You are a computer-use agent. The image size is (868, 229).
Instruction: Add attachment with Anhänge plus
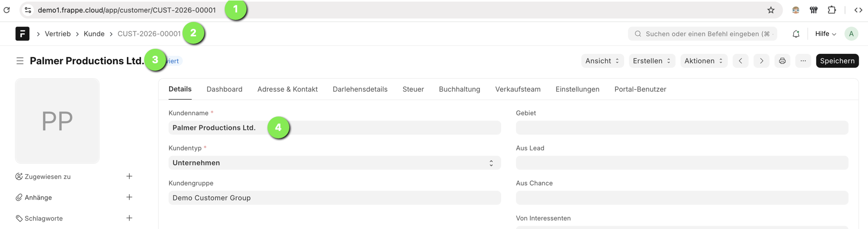coord(129,197)
